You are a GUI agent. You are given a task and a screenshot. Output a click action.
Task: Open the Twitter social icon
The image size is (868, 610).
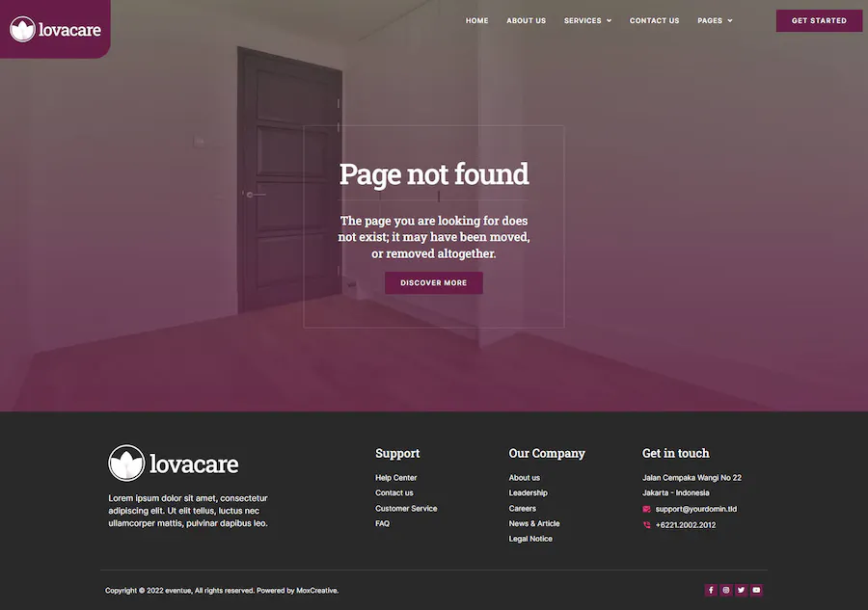pos(742,590)
